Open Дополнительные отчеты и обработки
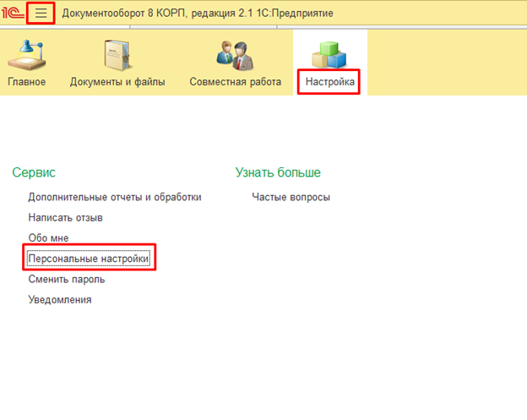527x420 pixels. tap(115, 197)
